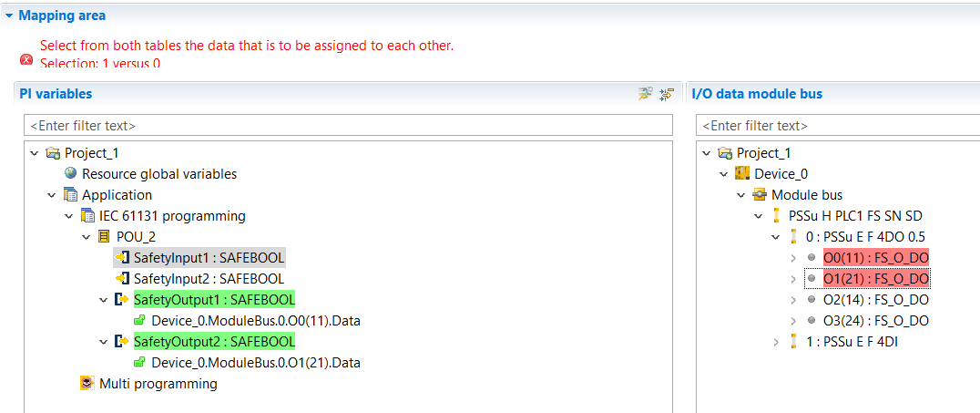Viewport: 980px width, 413px height.
Task: Click the Resource global variables globe icon
Action: pos(71,173)
